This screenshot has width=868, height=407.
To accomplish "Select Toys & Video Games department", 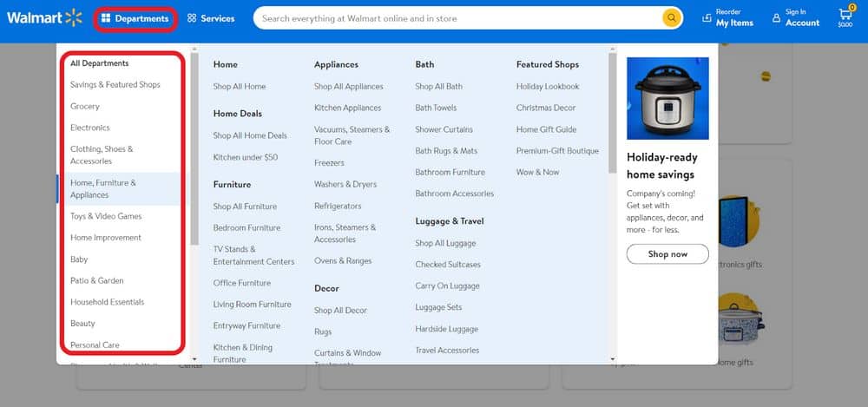I will (x=106, y=216).
